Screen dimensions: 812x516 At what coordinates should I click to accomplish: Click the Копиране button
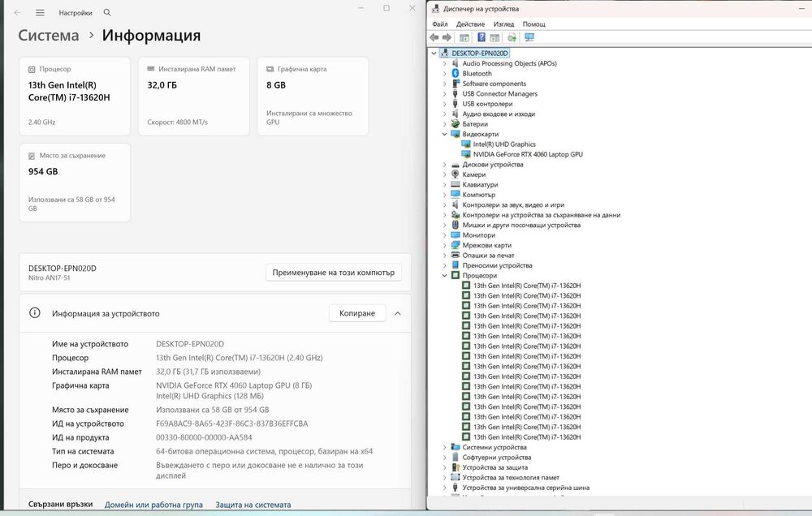(357, 313)
